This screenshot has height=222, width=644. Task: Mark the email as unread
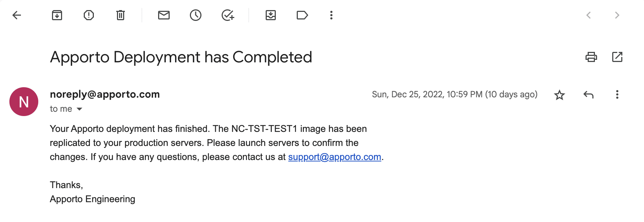(164, 15)
